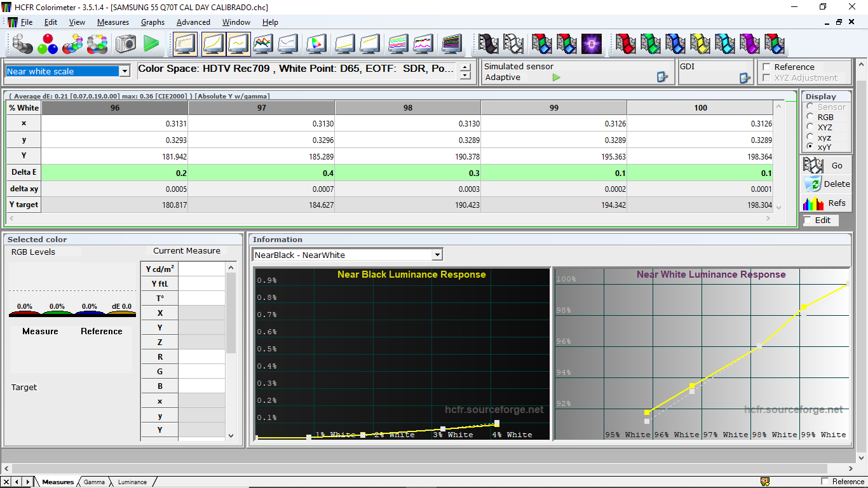Screen dimensions: 868x488
Task: Click the Delete button
Action: [826, 184]
